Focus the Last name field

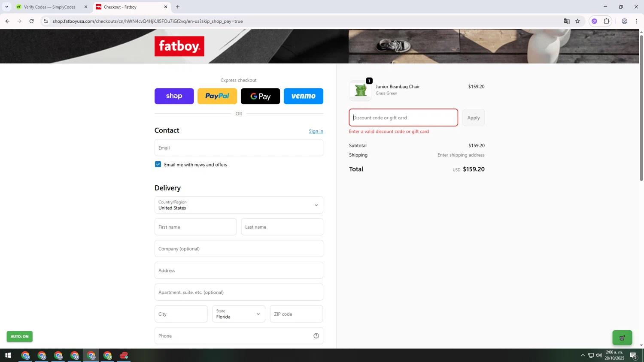(x=282, y=227)
